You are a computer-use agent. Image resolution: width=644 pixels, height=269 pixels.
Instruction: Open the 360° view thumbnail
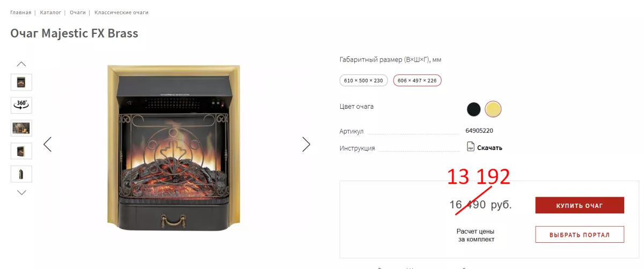coord(21,105)
